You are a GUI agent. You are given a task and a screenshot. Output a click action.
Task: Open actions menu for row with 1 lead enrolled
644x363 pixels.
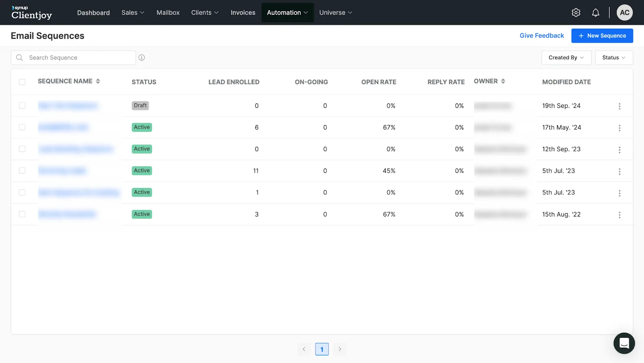coord(619,193)
